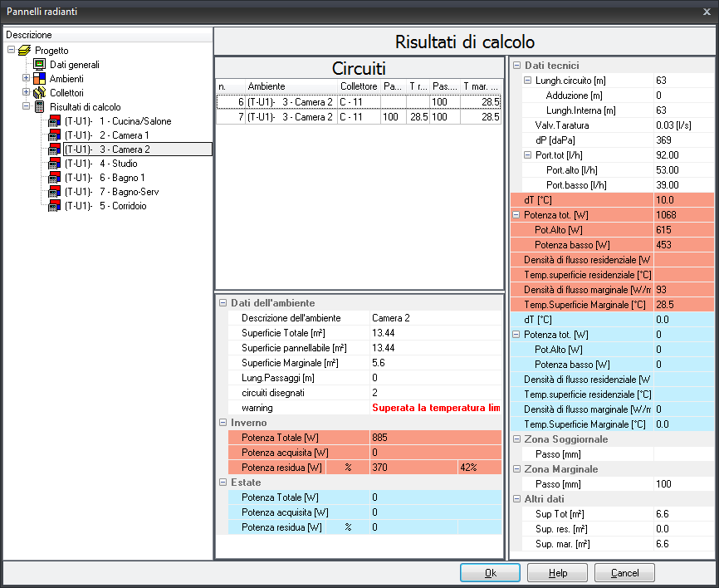Click the icon beside 5 - Corridoio
Viewport: 719px width, 588px height.
point(54,206)
